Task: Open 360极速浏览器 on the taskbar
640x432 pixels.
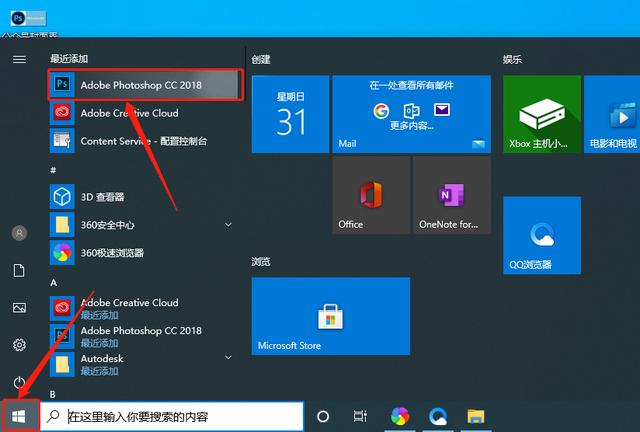Action: tap(400, 416)
